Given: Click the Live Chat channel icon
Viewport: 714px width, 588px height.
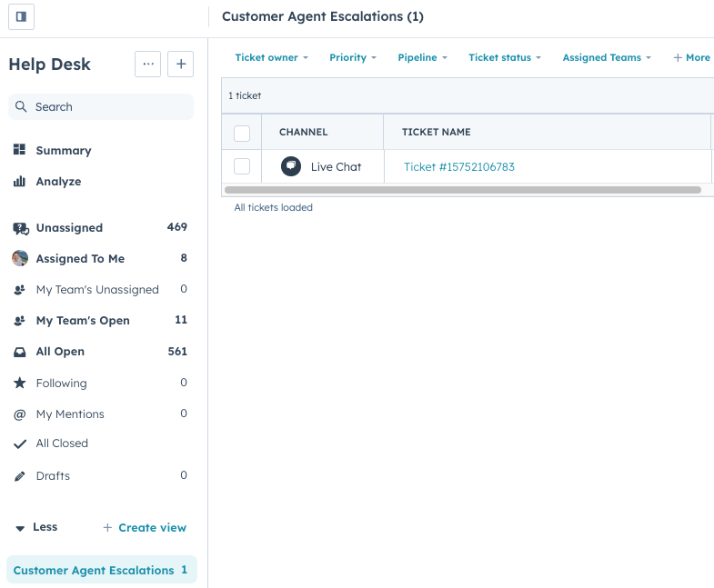Looking at the screenshot, I should pos(291,166).
